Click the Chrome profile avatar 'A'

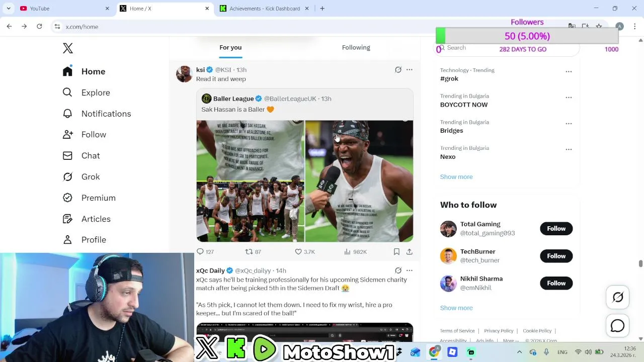(620, 27)
